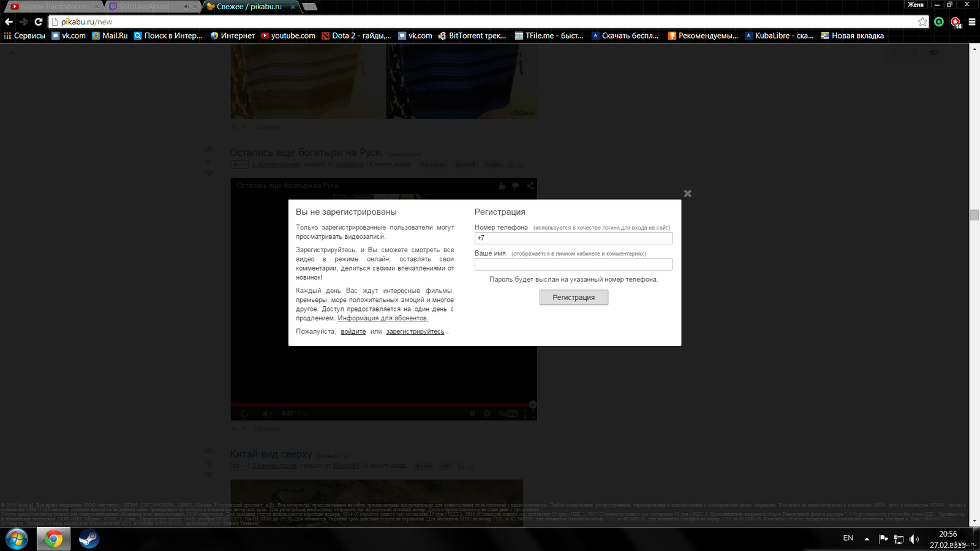Follow the войдите login link
The width and height of the screenshot is (980, 551).
353,331
